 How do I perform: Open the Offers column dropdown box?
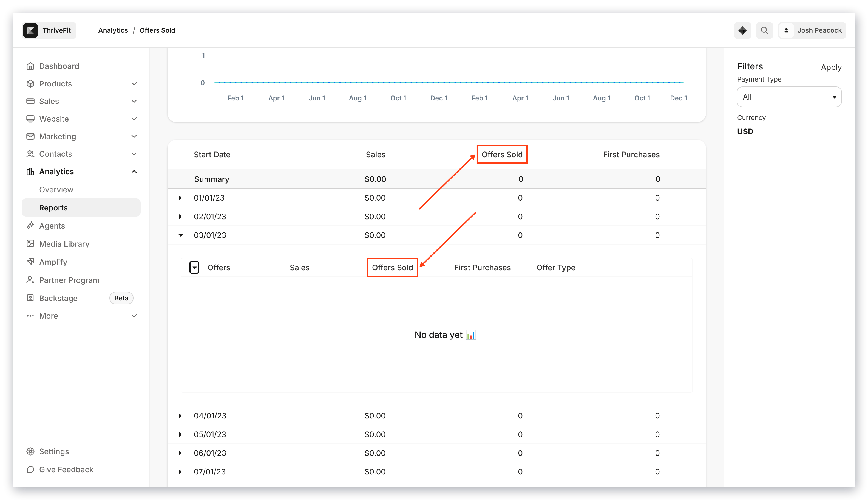194,267
